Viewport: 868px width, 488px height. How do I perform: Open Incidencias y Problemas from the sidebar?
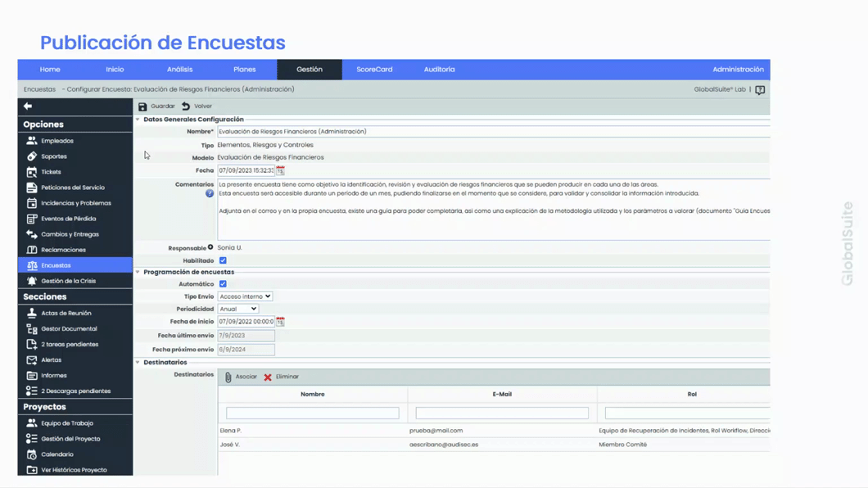point(33,202)
